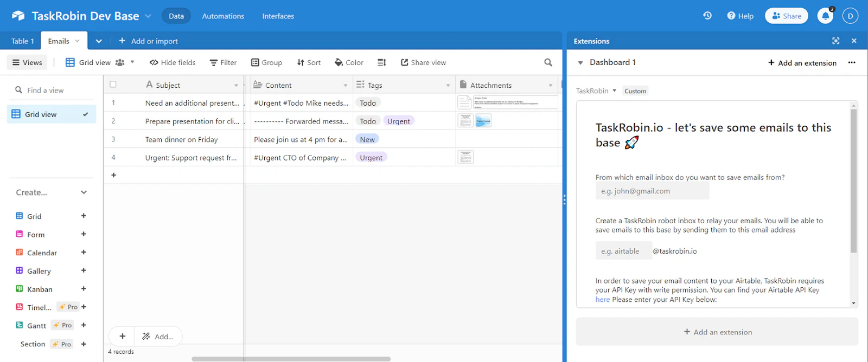Open the Emails table tab dropdown
The width and height of the screenshot is (868, 362).
tap(78, 41)
